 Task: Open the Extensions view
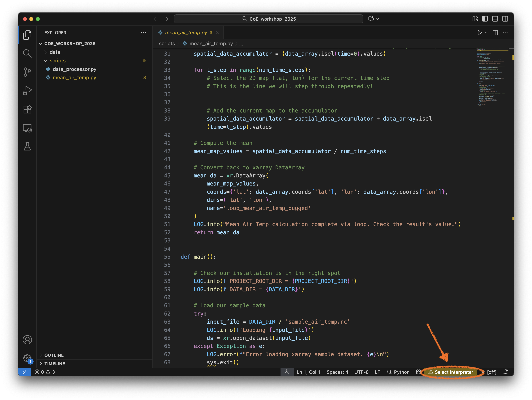click(x=27, y=109)
